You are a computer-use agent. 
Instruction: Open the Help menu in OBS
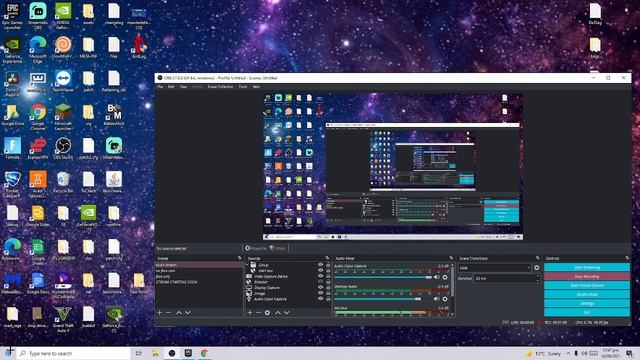pyautogui.click(x=256, y=87)
